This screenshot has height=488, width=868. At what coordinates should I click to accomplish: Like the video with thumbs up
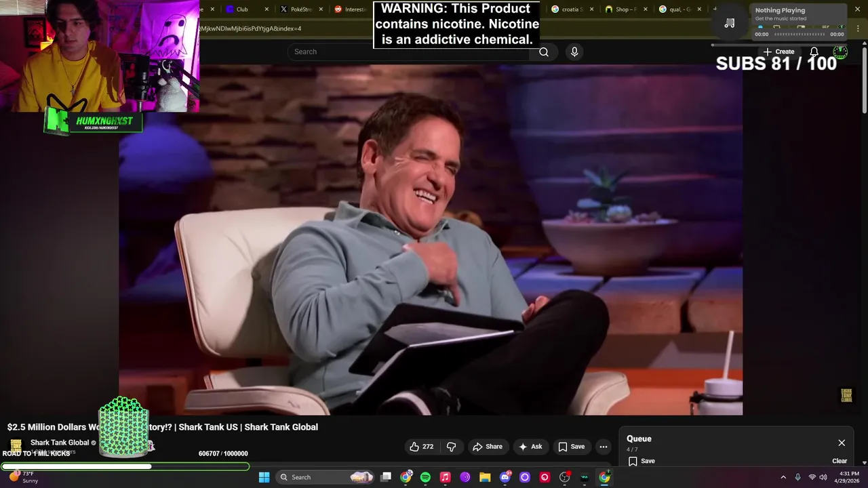coord(422,447)
